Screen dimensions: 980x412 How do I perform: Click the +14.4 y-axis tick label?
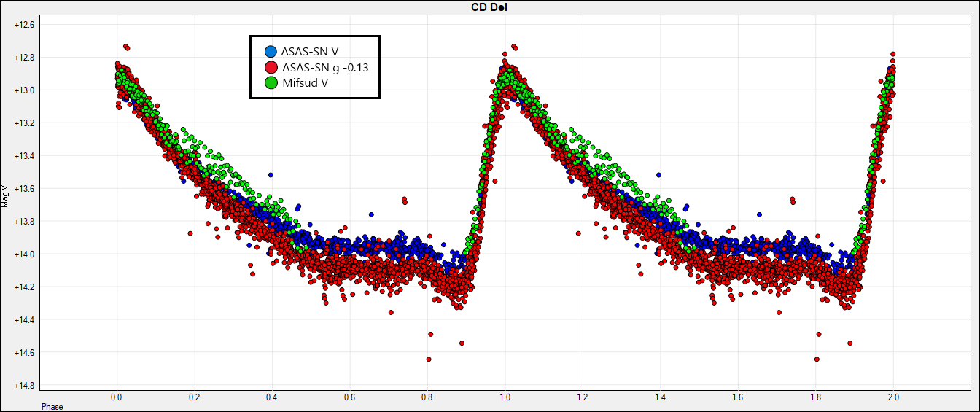[24, 320]
